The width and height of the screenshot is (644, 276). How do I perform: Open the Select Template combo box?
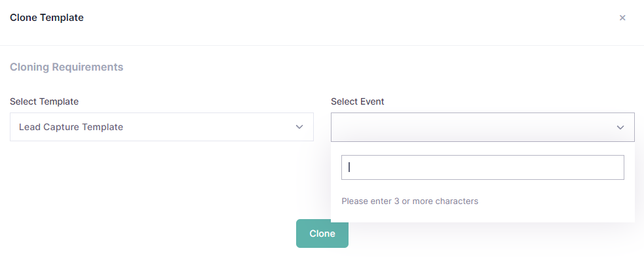point(161,127)
